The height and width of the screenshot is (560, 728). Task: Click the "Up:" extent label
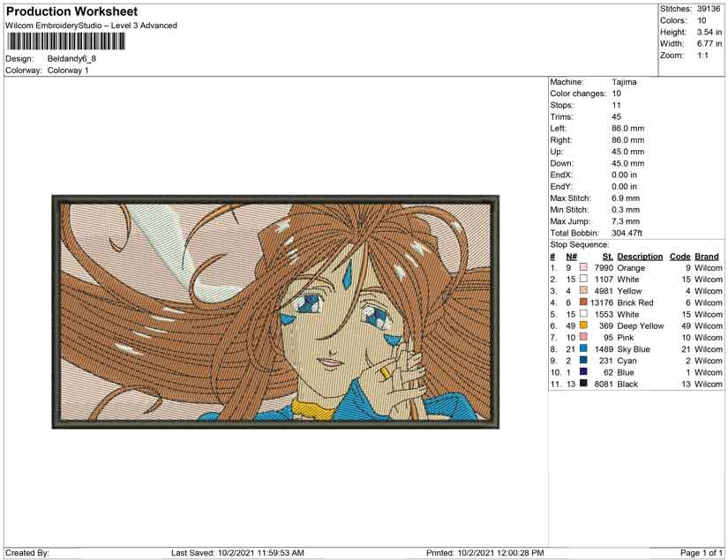click(x=556, y=152)
